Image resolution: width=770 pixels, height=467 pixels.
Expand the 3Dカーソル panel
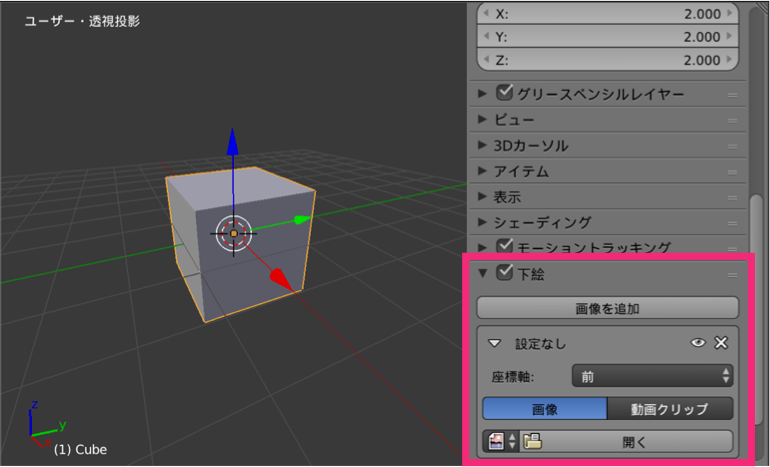pyautogui.click(x=483, y=146)
